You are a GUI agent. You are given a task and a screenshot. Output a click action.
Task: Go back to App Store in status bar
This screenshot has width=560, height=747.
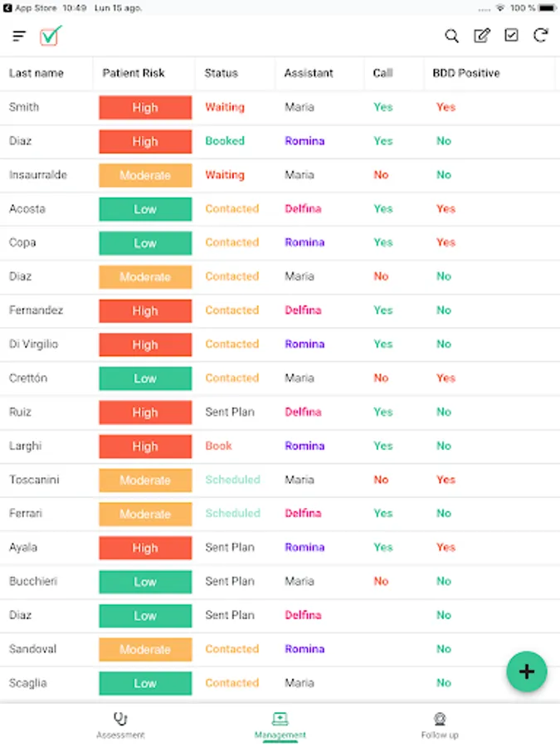pyautogui.click(x=30, y=8)
